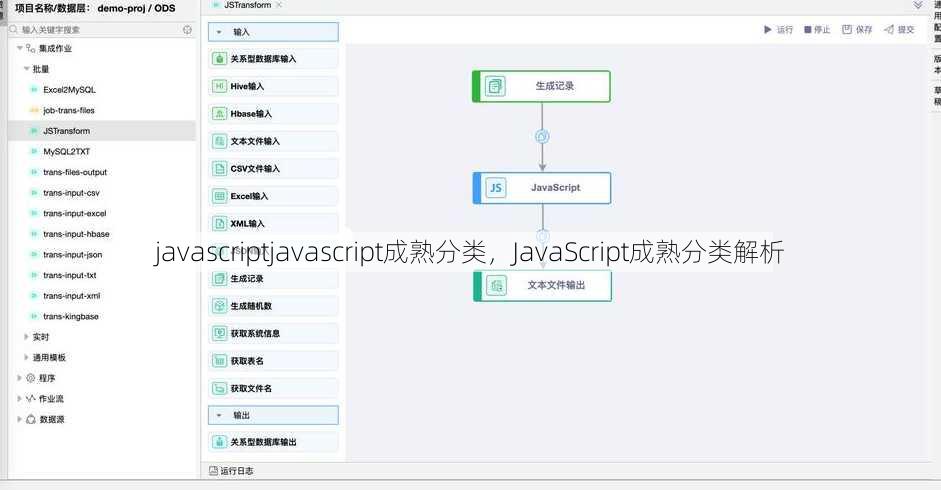Click the search keyword input field
This screenshot has width=941, height=490.
(100, 29)
